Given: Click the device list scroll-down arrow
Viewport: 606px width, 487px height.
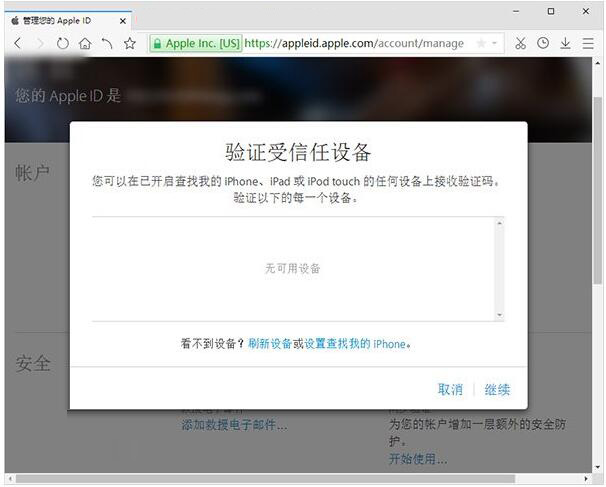Looking at the screenshot, I should pos(499,315).
